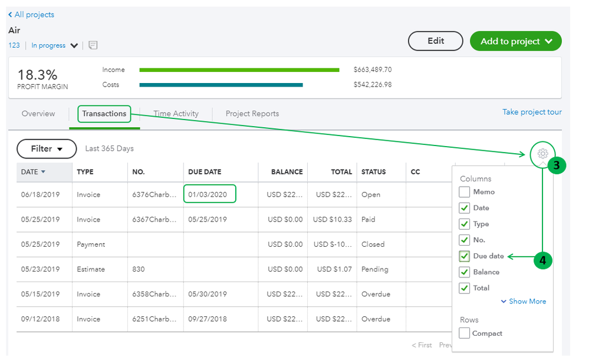Expand Show More column options

[523, 302]
